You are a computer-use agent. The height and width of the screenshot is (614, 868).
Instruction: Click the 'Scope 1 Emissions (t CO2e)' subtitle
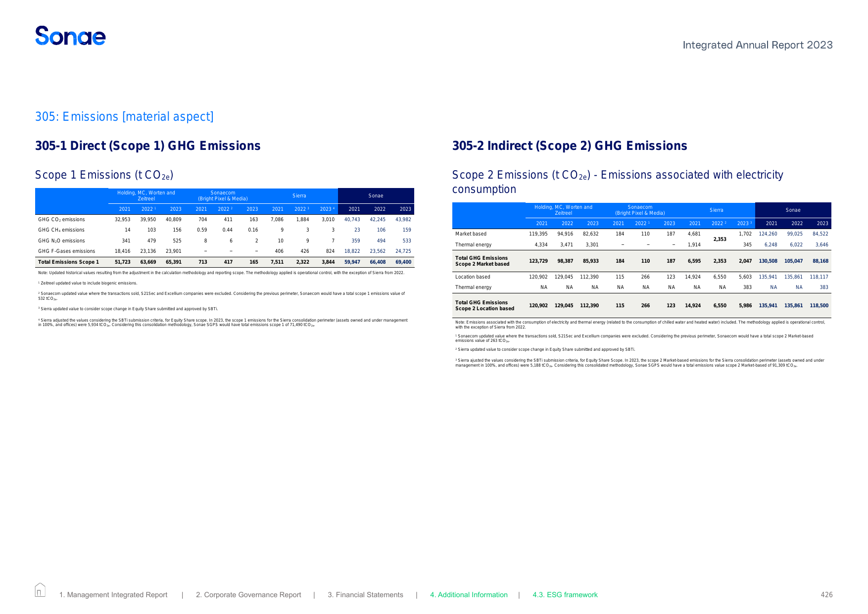point(104,175)
